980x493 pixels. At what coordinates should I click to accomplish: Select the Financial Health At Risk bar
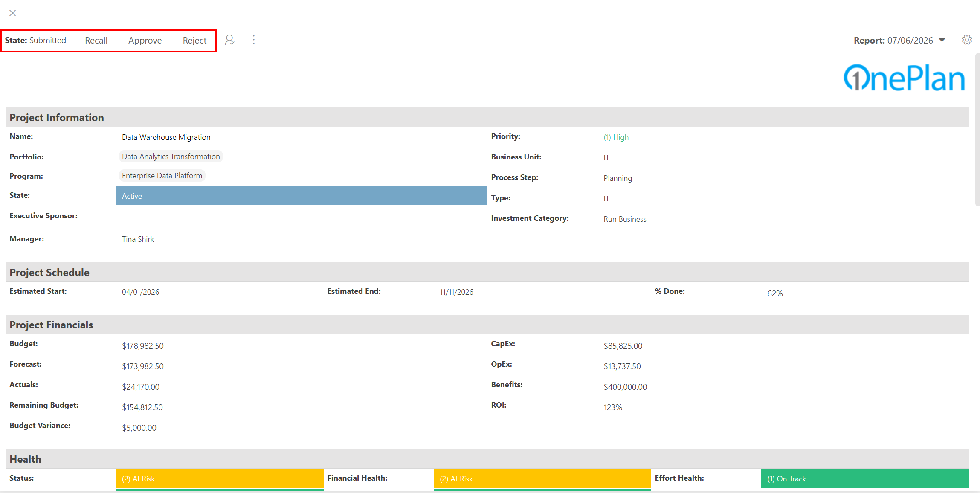pos(542,478)
